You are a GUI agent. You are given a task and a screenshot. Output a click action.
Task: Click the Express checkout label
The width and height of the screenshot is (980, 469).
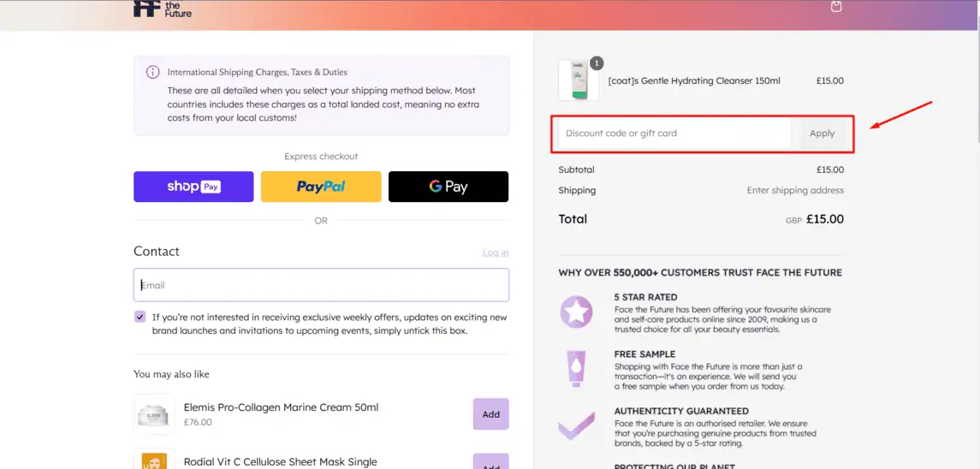321,157
